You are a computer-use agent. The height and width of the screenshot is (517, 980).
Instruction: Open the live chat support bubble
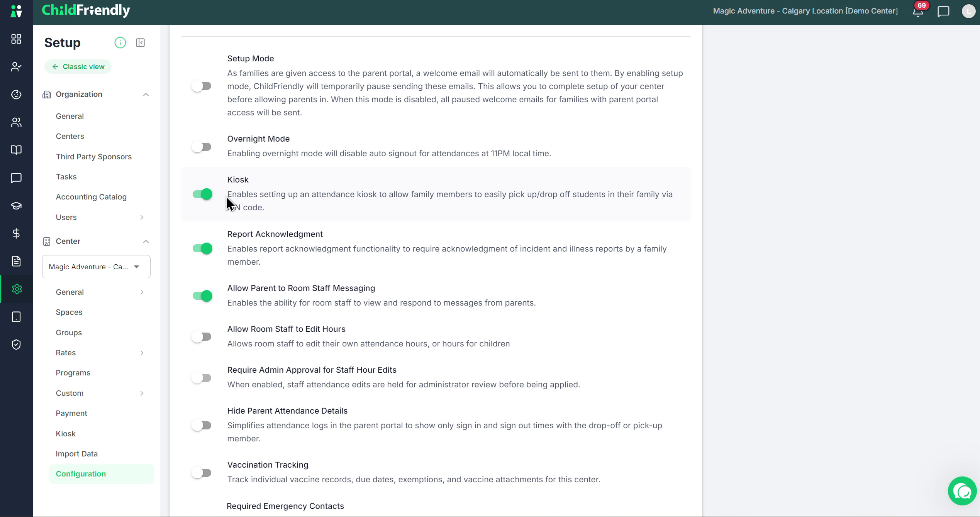[962, 491]
